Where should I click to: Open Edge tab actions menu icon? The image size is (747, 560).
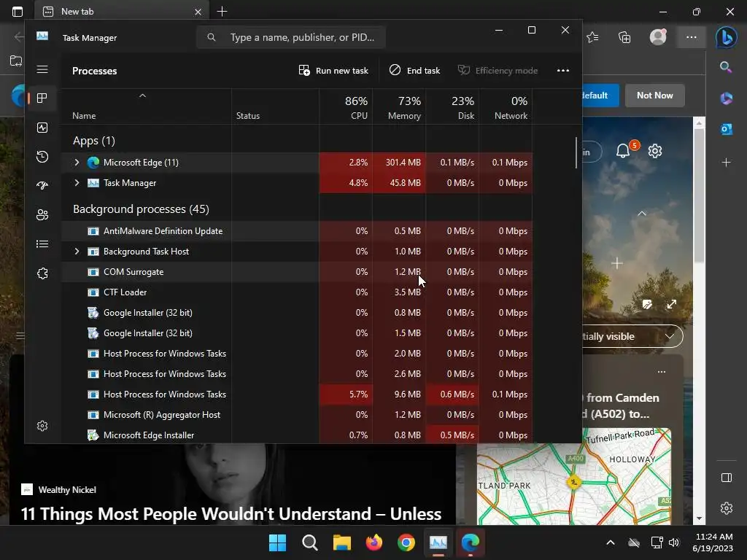tap(18, 12)
